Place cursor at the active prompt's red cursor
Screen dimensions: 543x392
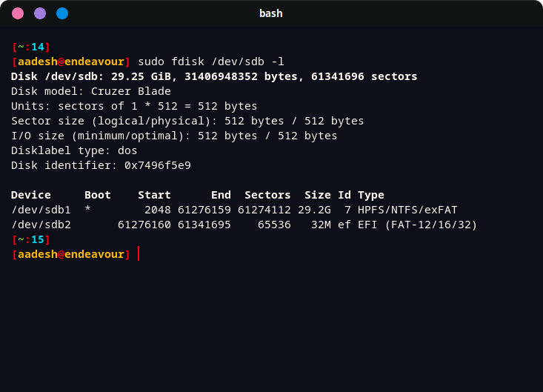pyautogui.click(x=139, y=254)
